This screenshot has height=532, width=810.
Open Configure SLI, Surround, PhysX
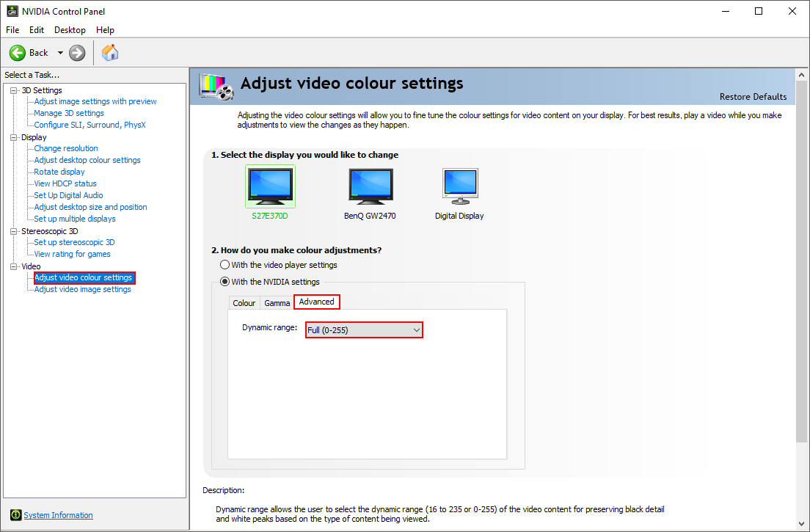[x=90, y=125]
